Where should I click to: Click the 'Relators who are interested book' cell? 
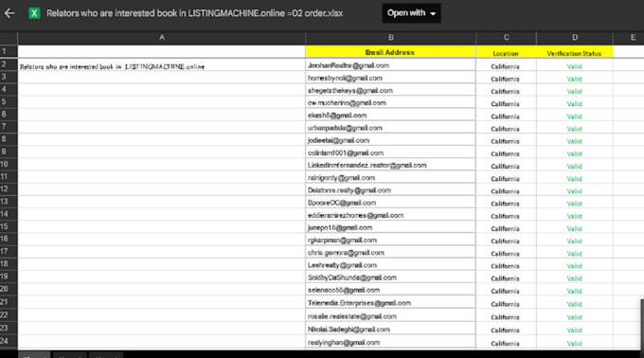tap(161, 65)
